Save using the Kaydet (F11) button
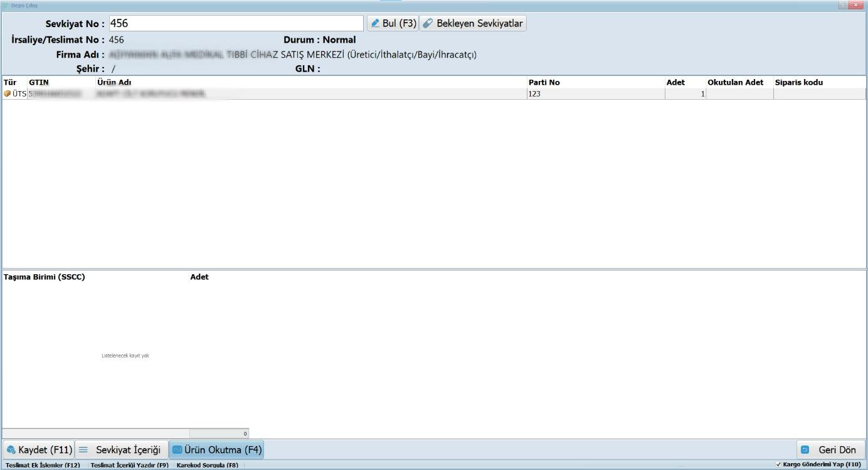Screen dimensions: 868x470 click(39, 449)
